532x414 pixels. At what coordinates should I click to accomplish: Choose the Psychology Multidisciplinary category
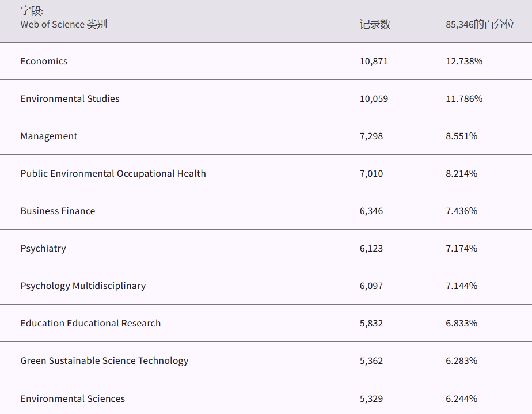[83, 286]
